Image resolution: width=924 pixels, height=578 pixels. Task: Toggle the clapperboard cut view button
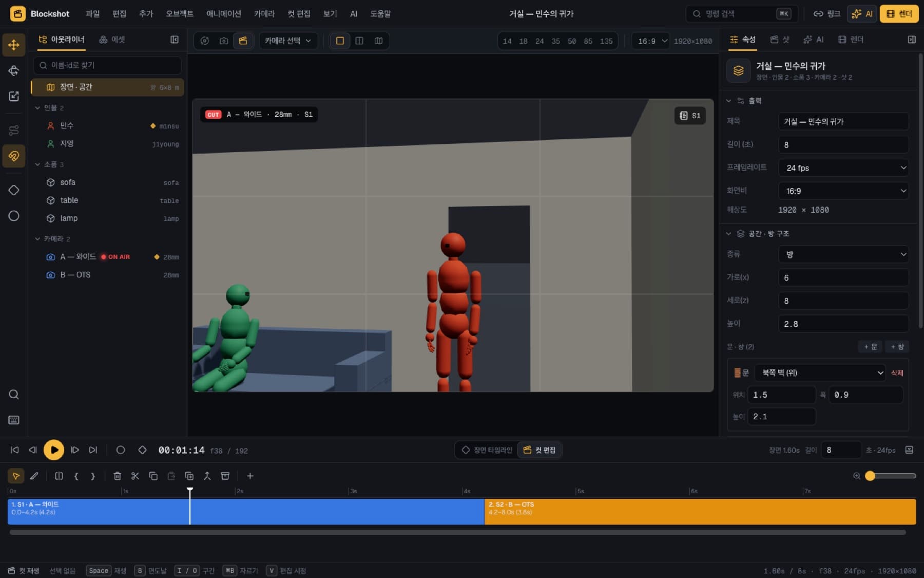pos(243,41)
